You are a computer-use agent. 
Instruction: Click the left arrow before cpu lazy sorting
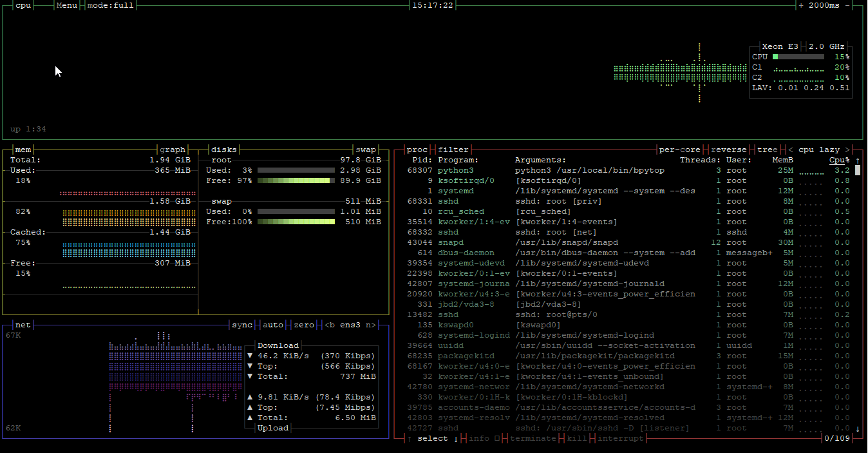point(791,149)
